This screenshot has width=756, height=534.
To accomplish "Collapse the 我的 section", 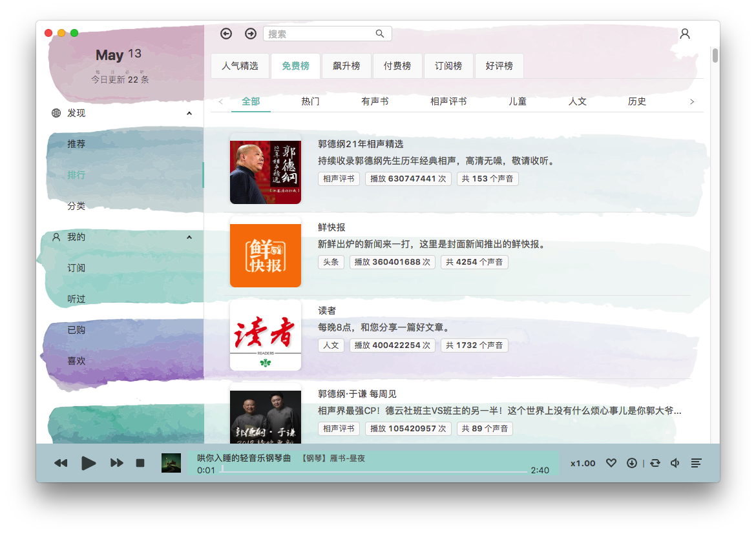I will [x=189, y=237].
